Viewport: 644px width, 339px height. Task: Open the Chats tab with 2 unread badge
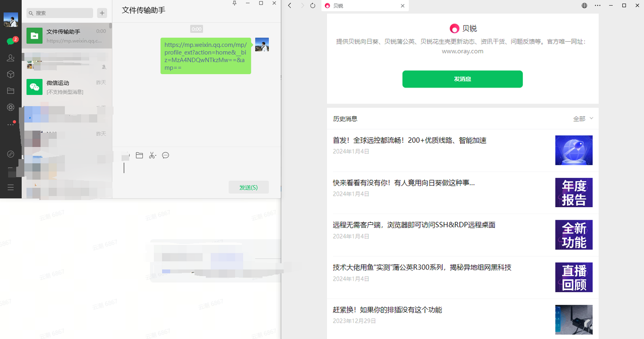(x=11, y=41)
